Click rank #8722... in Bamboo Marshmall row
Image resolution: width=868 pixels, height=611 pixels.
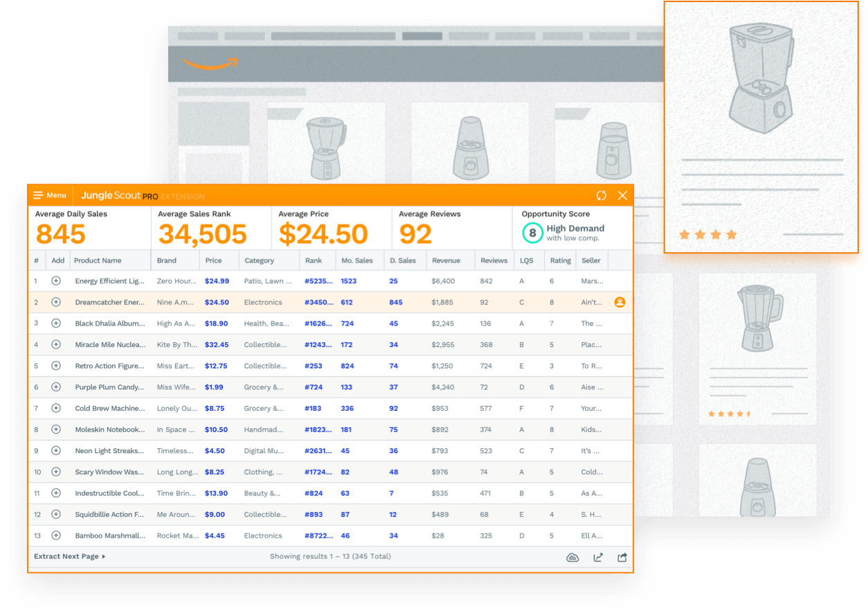[319, 535]
